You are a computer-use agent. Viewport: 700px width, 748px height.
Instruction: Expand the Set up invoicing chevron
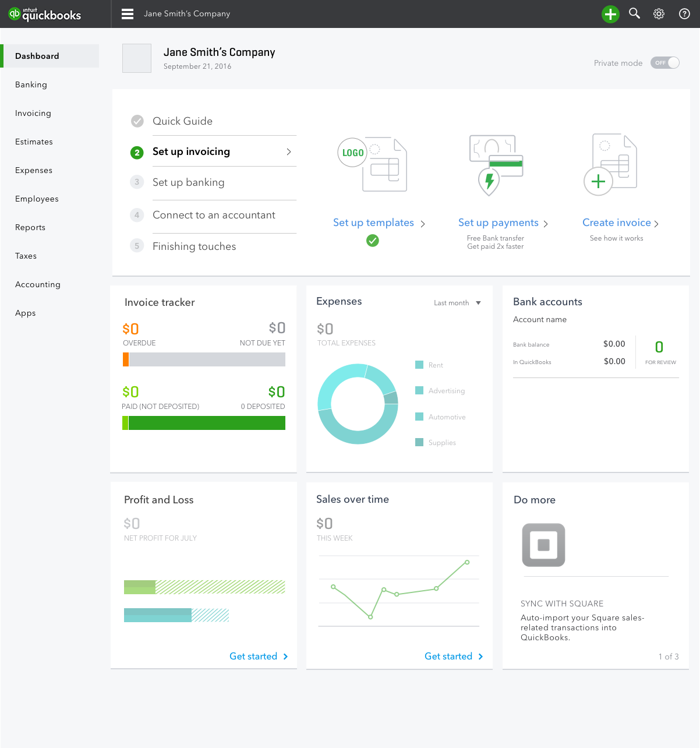pyautogui.click(x=289, y=152)
